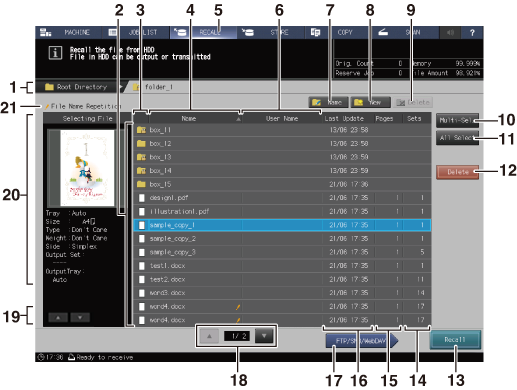517x390 pixels.
Task: Sort files by Last Update column
Action: pyautogui.click(x=344, y=118)
